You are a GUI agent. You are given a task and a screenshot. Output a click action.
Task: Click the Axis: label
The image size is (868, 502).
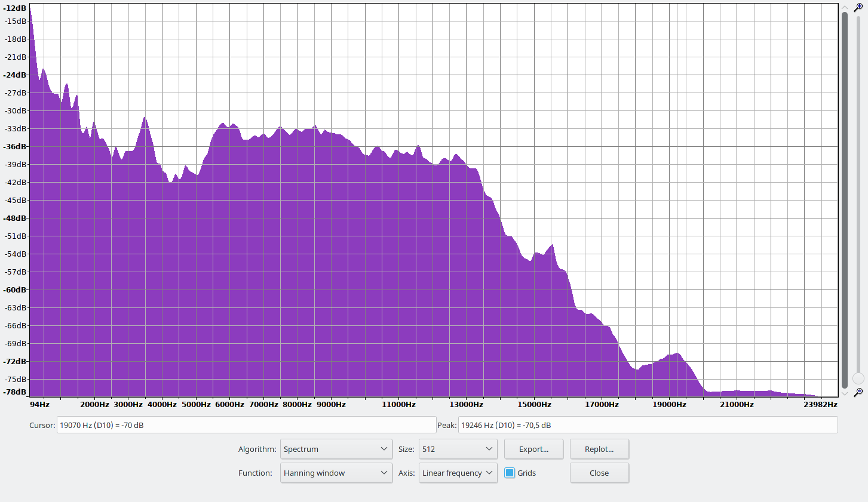tap(406, 473)
